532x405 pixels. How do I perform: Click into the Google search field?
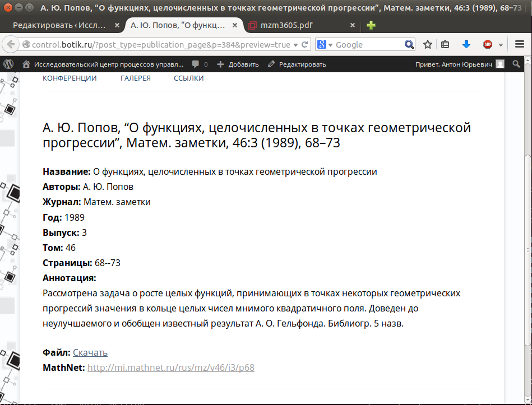369,45
